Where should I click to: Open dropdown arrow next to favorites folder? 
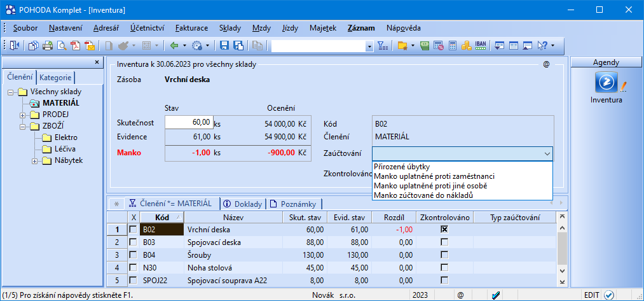[x=413, y=46]
